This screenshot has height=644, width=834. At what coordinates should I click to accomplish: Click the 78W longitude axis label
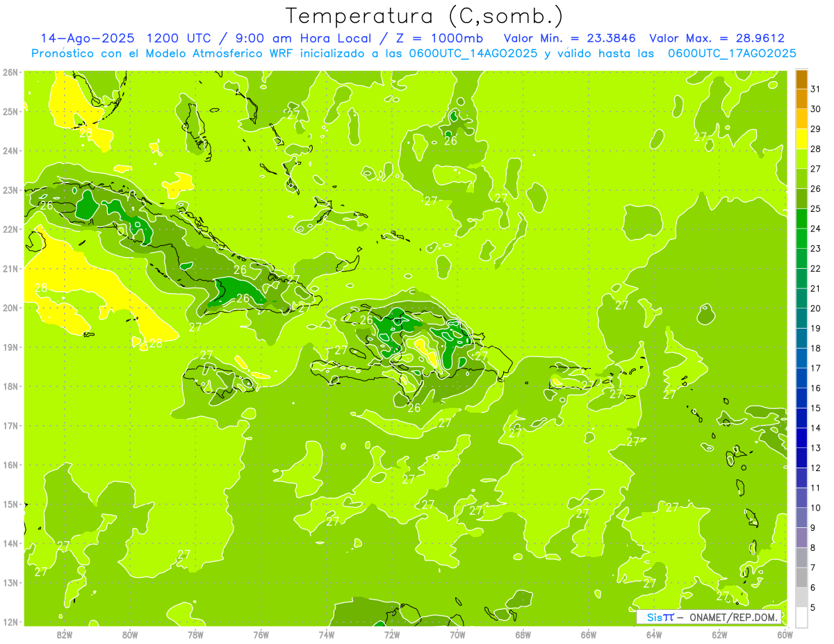click(x=195, y=634)
